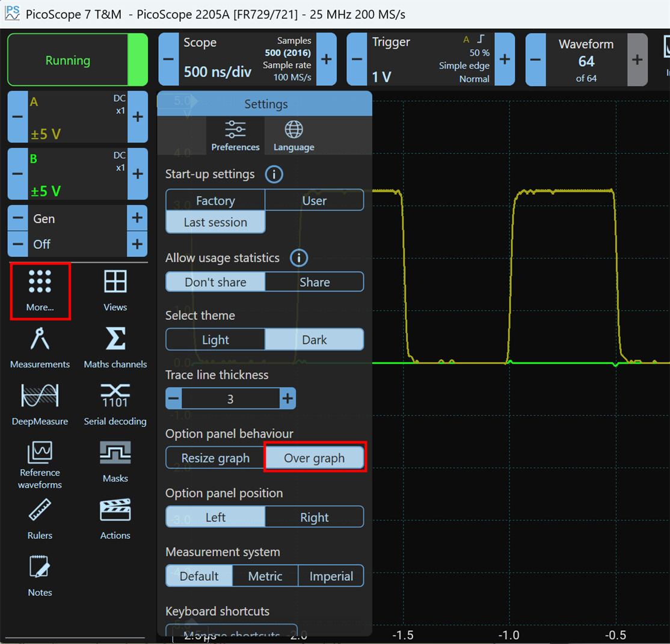The image size is (670, 644).
Task: Show Allow usage statistics info icon
Action: click(x=299, y=258)
